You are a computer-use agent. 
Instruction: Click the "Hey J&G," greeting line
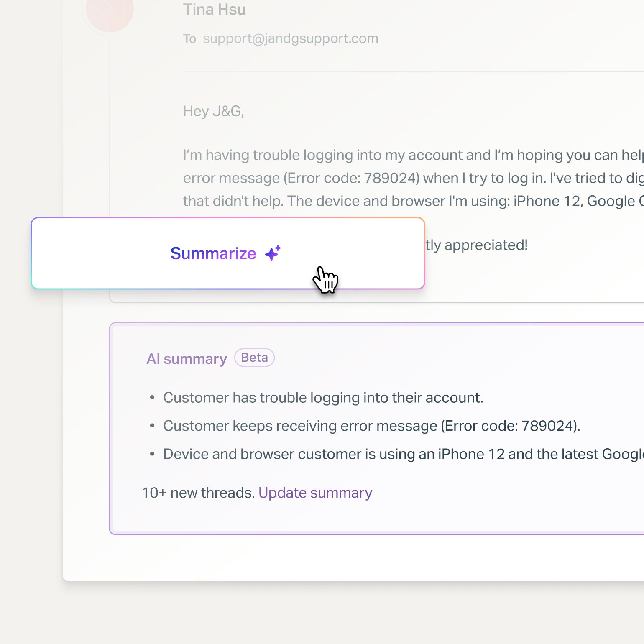(x=213, y=111)
